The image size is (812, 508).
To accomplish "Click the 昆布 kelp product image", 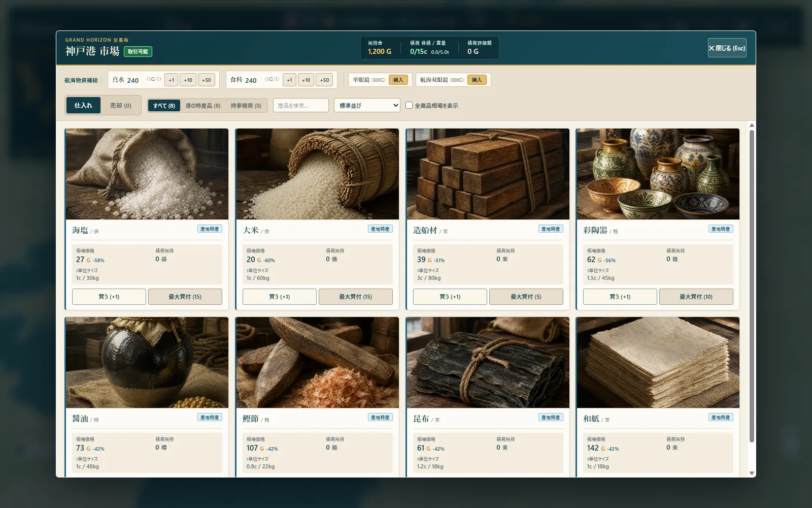I will [488, 362].
